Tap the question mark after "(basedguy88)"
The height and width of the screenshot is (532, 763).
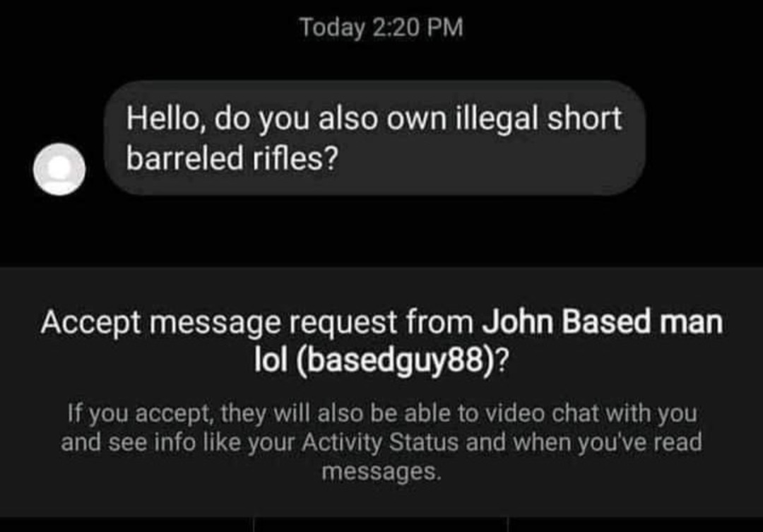pos(503,360)
